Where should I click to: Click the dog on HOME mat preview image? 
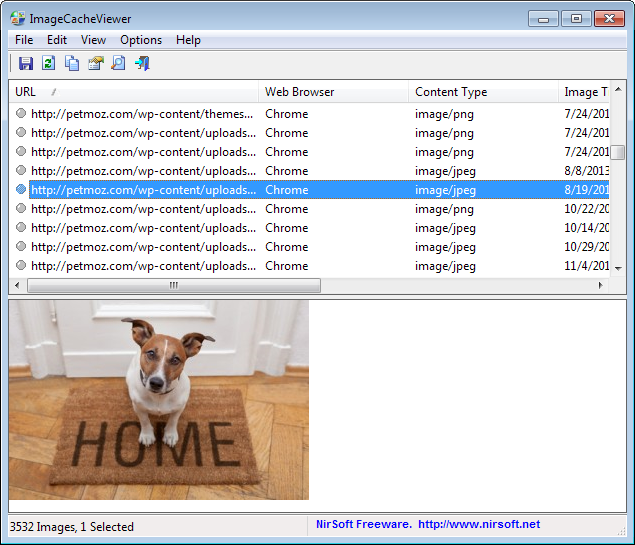159,400
